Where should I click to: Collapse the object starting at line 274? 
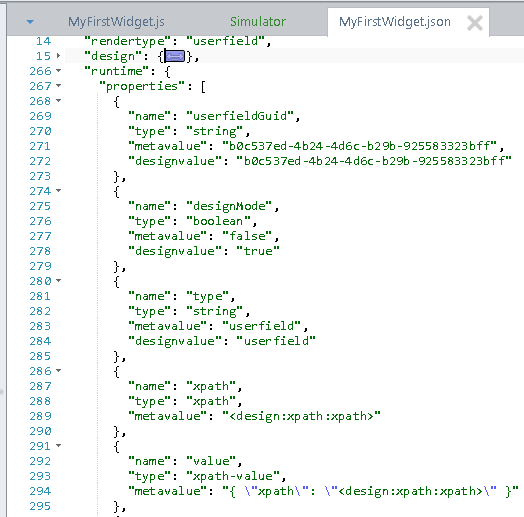coord(58,190)
